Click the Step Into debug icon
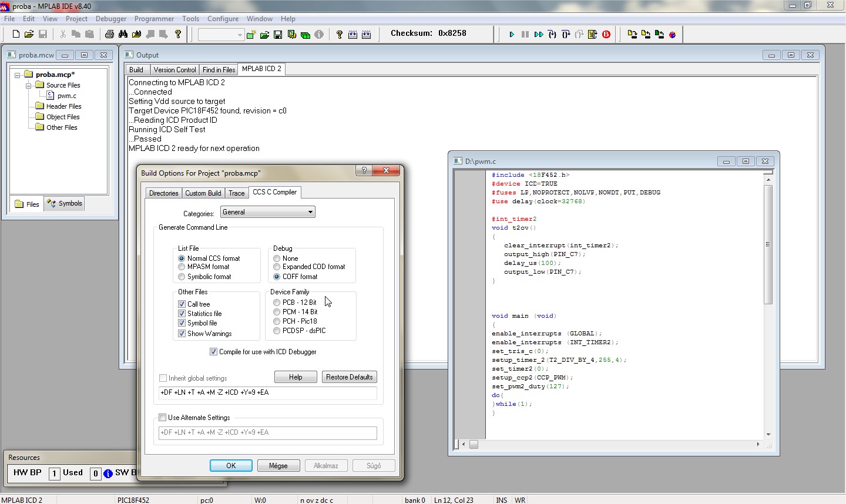846x504 pixels. pyautogui.click(x=552, y=35)
